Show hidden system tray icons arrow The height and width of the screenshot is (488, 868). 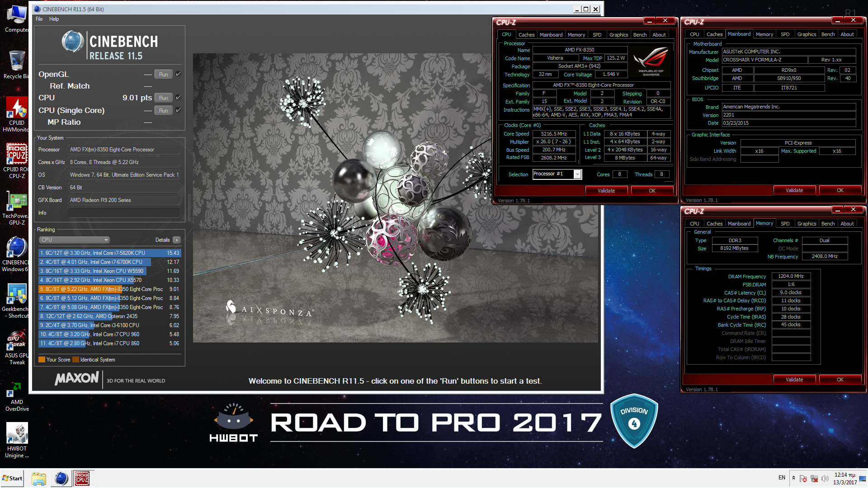(793, 478)
